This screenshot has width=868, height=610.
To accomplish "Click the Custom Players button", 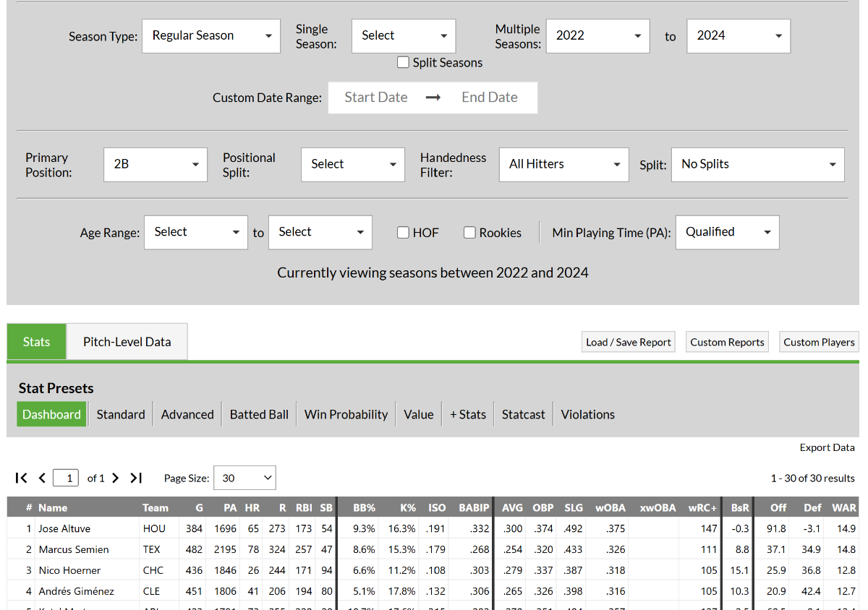I will pyautogui.click(x=819, y=343).
